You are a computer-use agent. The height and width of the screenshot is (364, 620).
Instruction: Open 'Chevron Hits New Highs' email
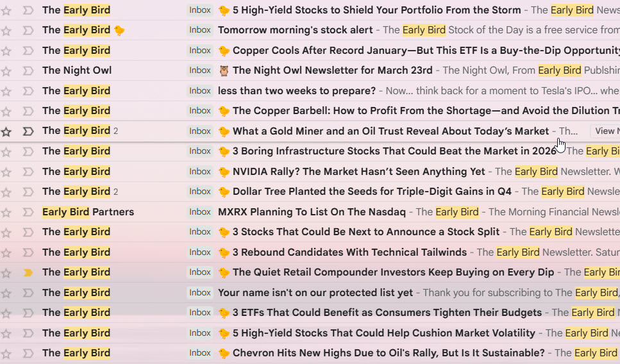click(x=389, y=353)
